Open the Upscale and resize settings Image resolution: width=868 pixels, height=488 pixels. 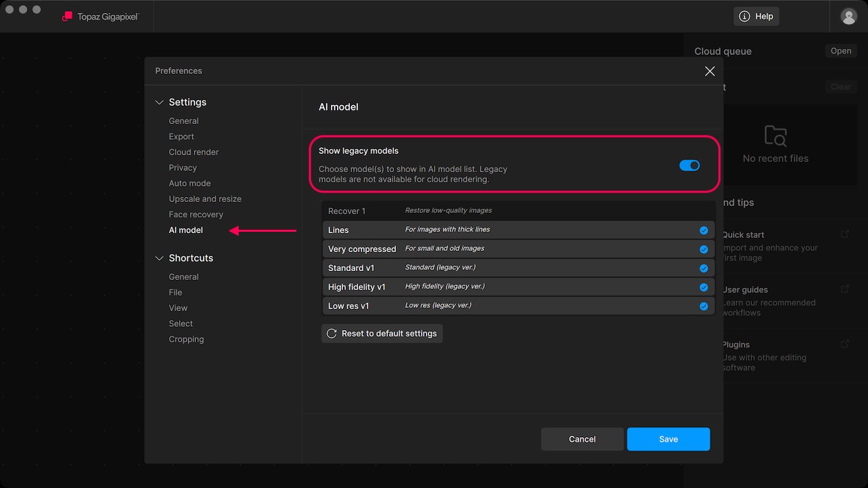[205, 199]
